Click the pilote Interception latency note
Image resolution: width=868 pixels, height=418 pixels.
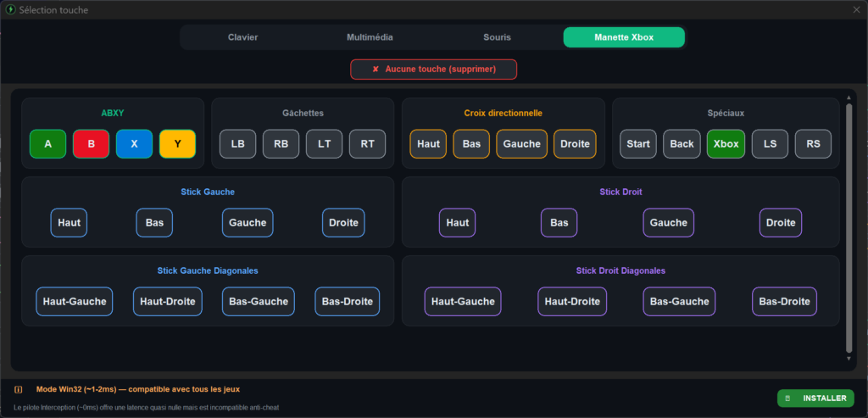[146, 408]
